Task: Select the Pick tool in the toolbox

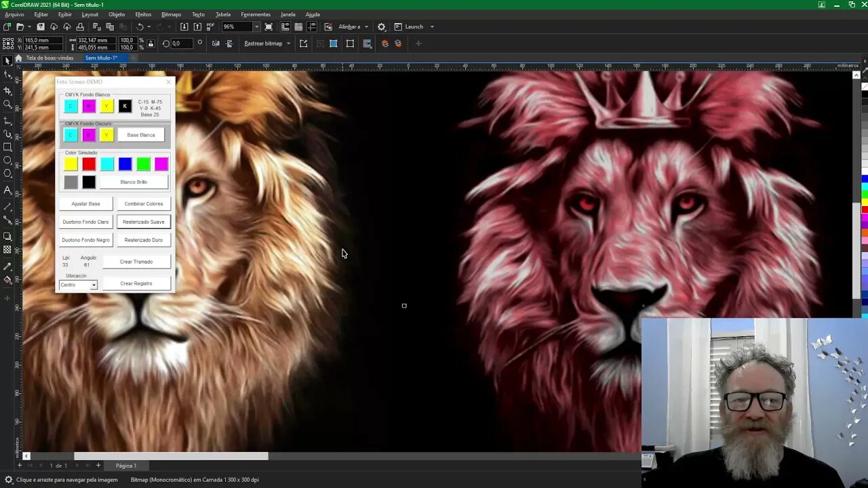Action: point(7,61)
